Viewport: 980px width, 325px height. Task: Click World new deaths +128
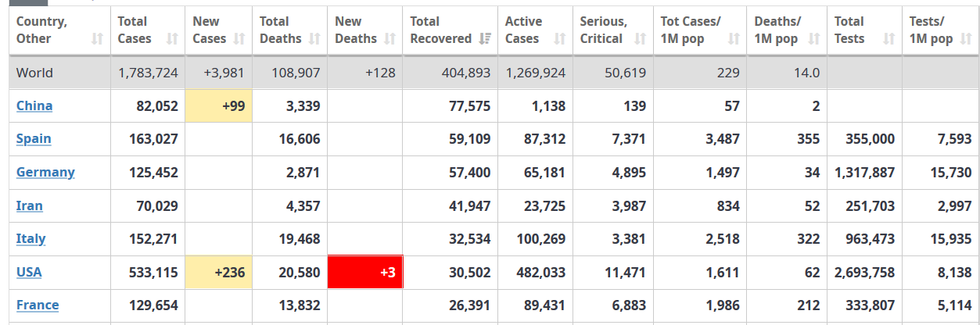(380, 73)
